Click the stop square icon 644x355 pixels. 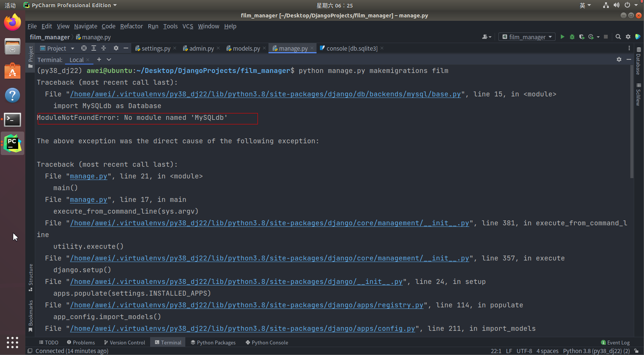[606, 37]
